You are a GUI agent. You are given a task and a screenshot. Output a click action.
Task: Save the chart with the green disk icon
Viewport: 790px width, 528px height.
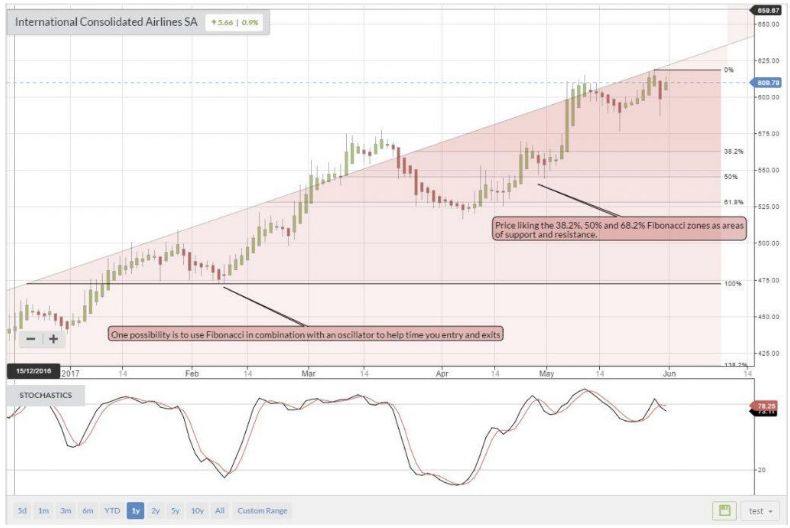pos(725,510)
